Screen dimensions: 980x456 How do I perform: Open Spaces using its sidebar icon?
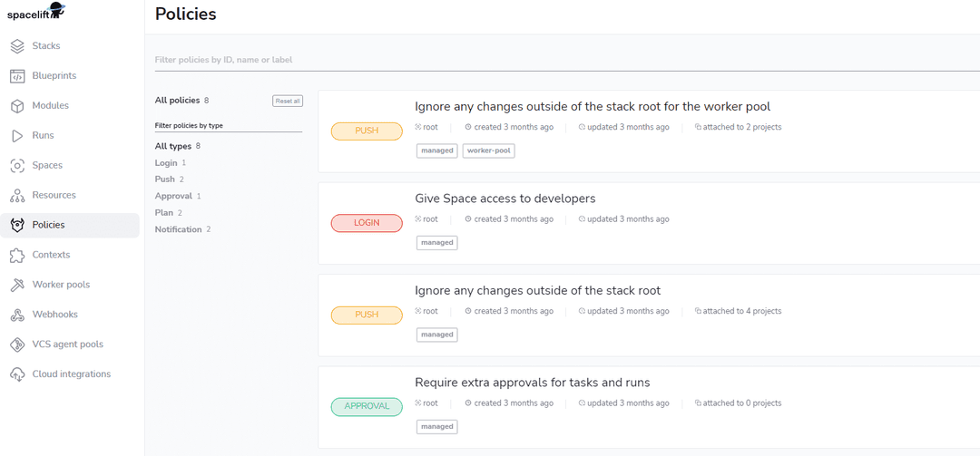coord(17,166)
